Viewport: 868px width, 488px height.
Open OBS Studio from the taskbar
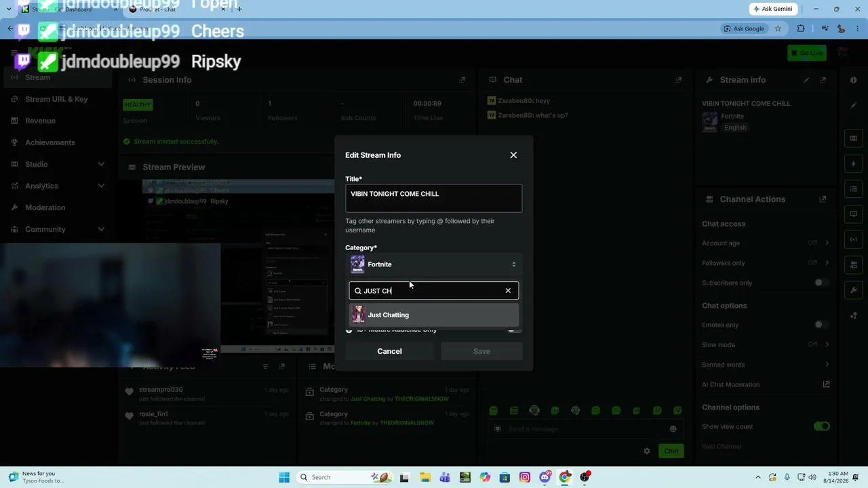pos(585,477)
